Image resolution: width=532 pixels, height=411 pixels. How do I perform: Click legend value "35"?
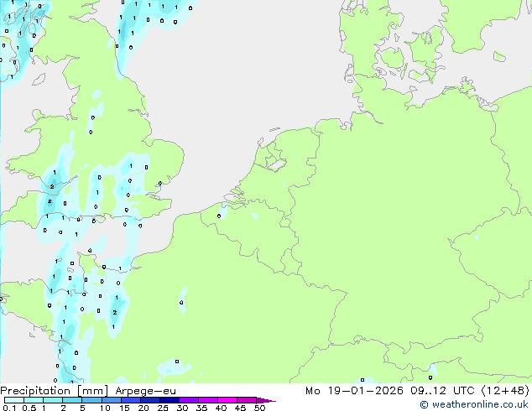(201, 408)
